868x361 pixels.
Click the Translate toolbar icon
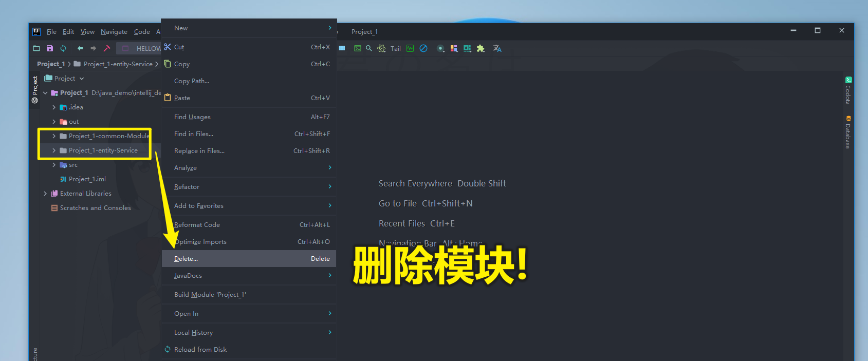(x=497, y=48)
